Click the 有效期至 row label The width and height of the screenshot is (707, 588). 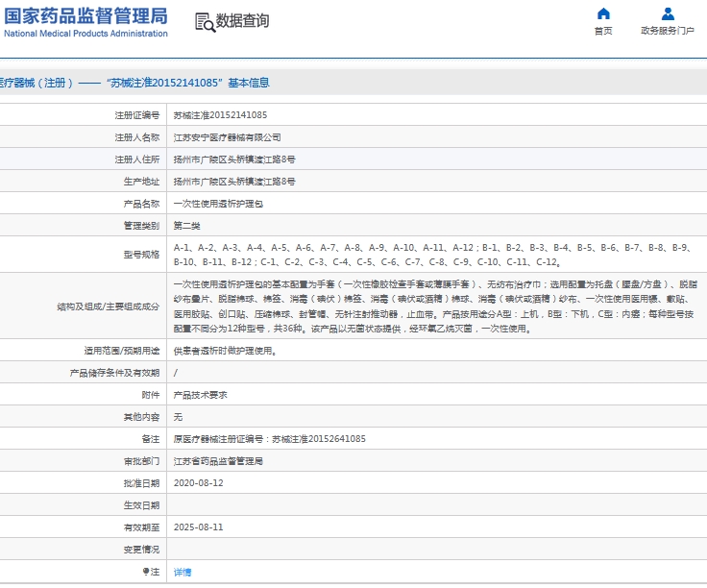pos(141,527)
